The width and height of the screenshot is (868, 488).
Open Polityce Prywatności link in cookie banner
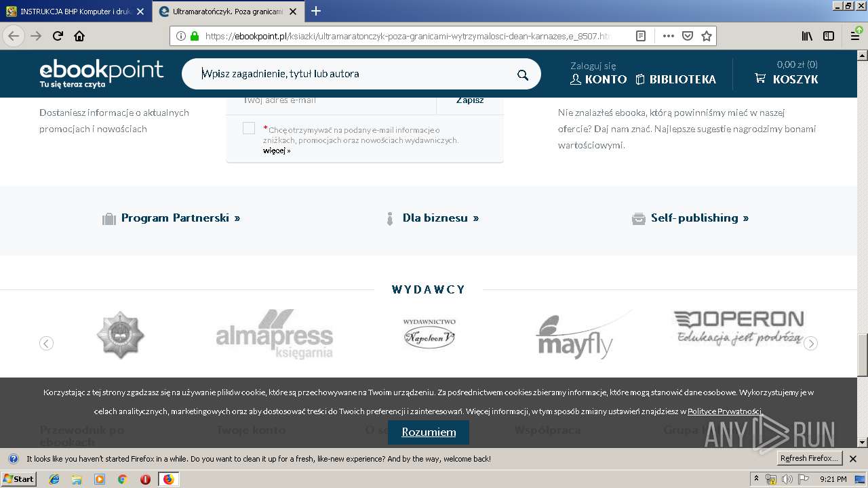point(724,411)
